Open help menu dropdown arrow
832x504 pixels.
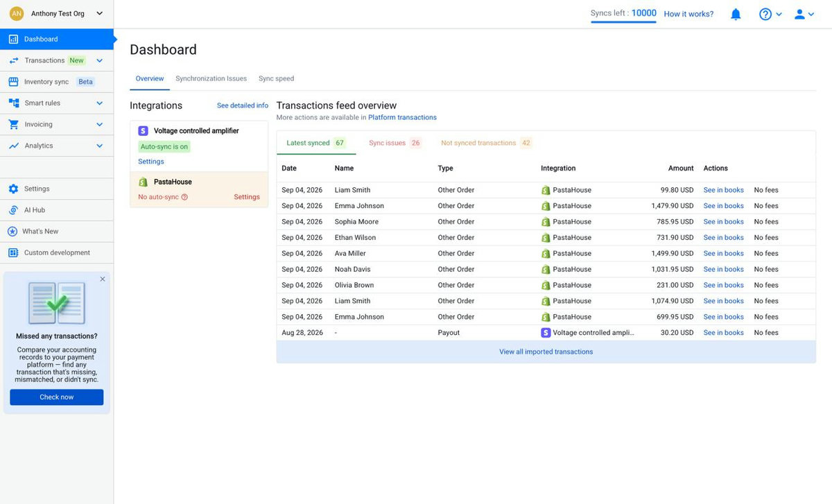pyautogui.click(x=779, y=15)
